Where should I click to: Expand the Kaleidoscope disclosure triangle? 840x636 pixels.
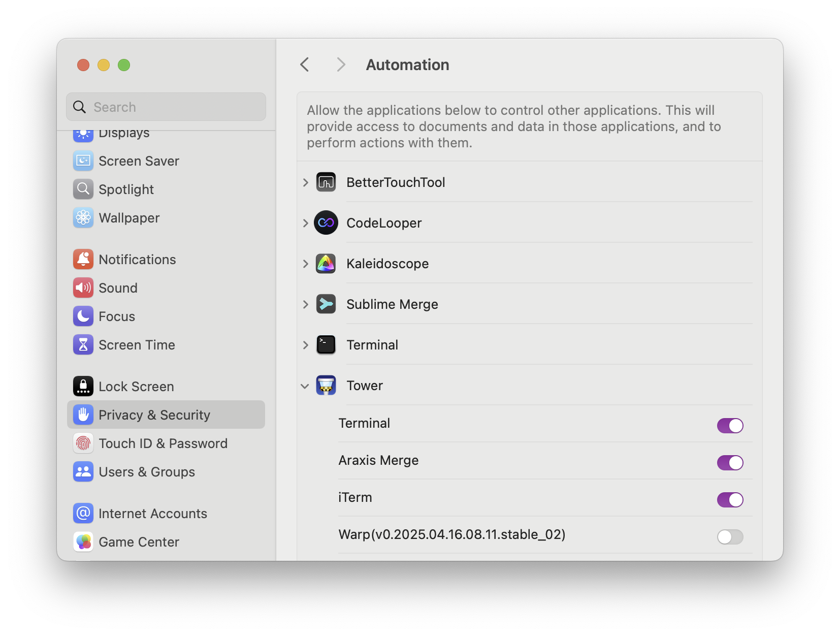click(305, 264)
